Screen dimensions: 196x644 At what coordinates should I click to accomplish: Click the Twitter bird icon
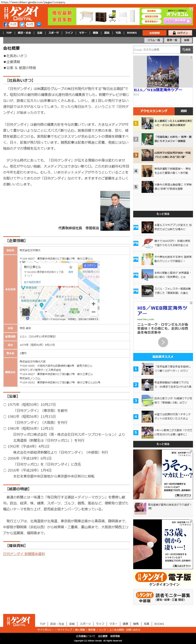pos(22,24)
